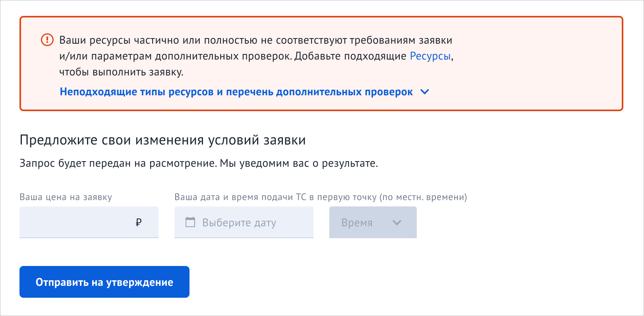Click the Время placeholder text
The image size is (644, 316).
pyautogui.click(x=357, y=223)
